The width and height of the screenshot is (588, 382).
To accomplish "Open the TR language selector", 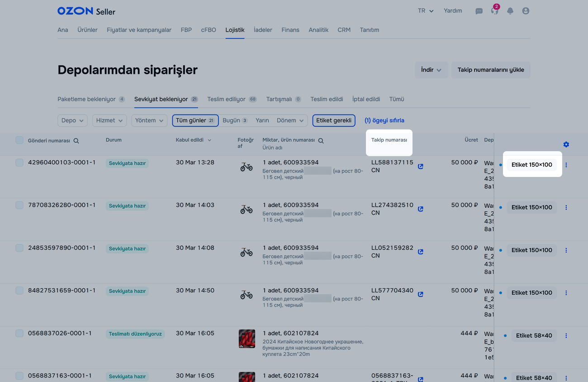I will tap(426, 11).
